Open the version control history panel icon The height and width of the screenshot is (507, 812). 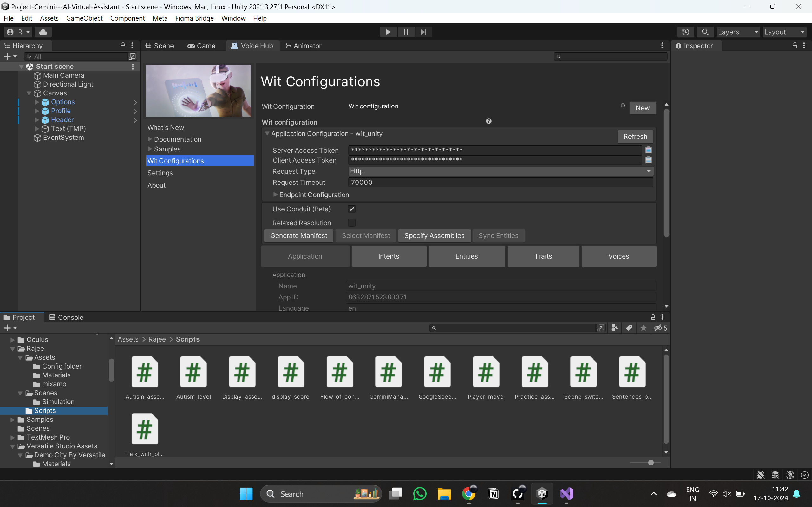click(686, 32)
